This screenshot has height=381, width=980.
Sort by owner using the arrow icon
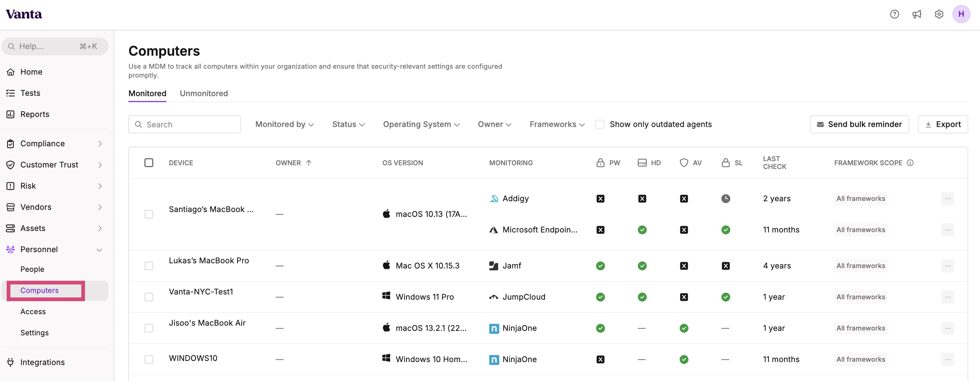coord(309,163)
